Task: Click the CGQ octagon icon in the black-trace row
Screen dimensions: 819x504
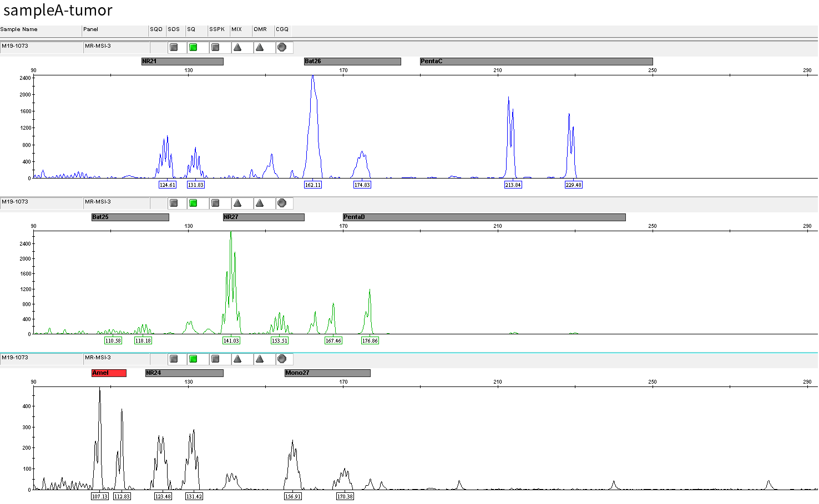Action: 282,359
